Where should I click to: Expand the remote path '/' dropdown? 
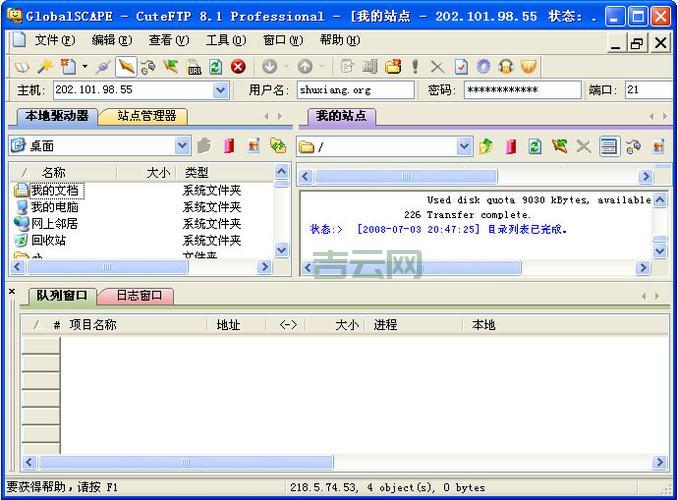tap(464, 147)
